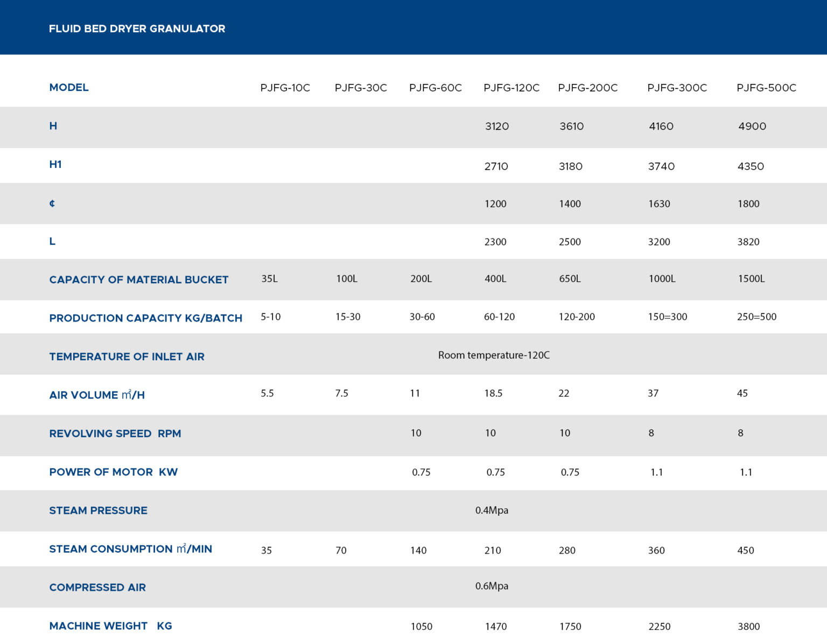
Task: Click PJFG-60C revolving speed 10
Action: click(416, 433)
